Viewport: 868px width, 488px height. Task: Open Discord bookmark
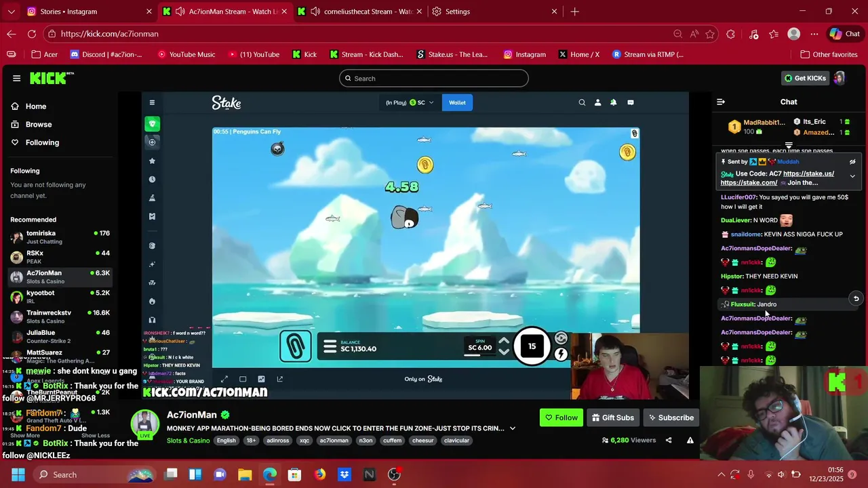pos(106,54)
